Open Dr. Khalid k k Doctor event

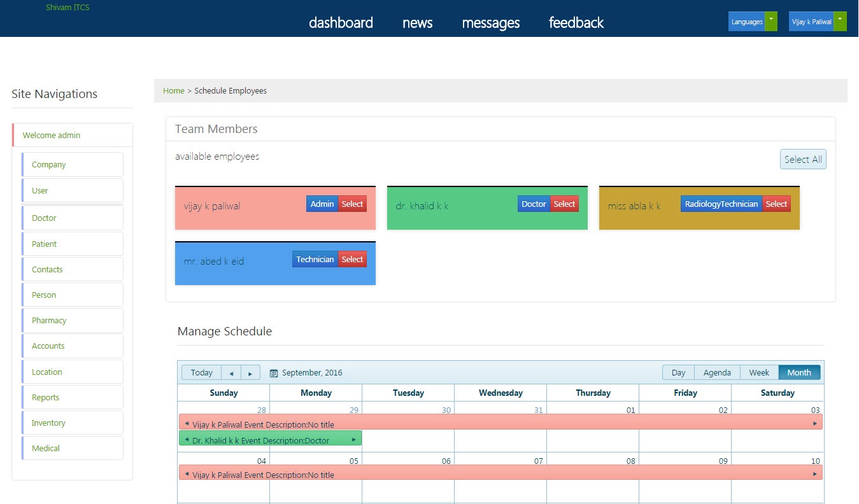point(271,438)
